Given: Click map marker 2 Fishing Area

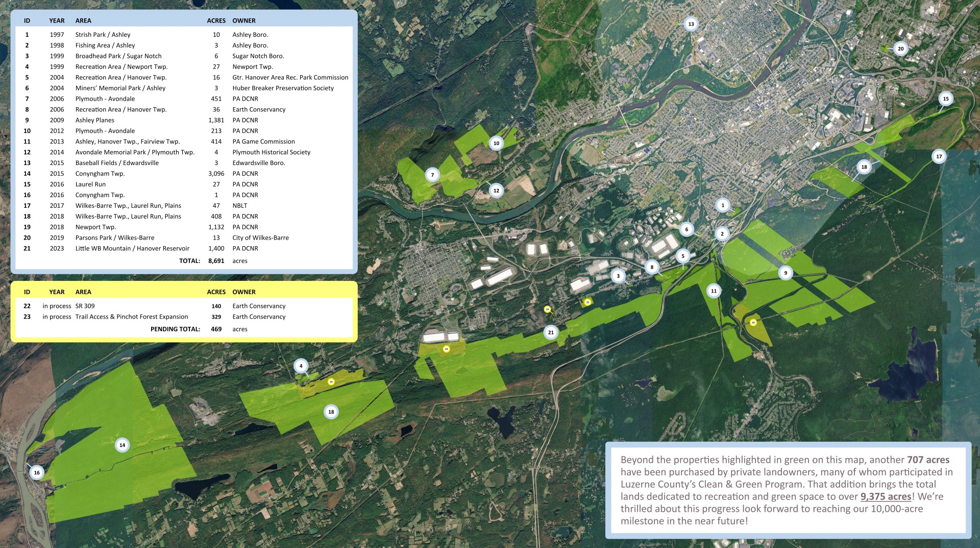Looking at the screenshot, I should point(722,234).
